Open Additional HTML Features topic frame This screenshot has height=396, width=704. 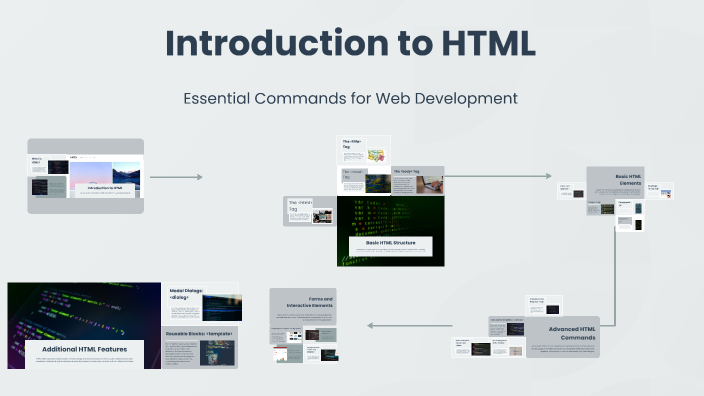84,326
